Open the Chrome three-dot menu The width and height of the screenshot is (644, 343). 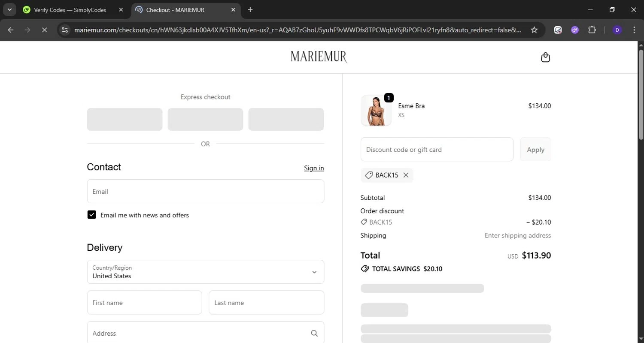pyautogui.click(x=634, y=30)
